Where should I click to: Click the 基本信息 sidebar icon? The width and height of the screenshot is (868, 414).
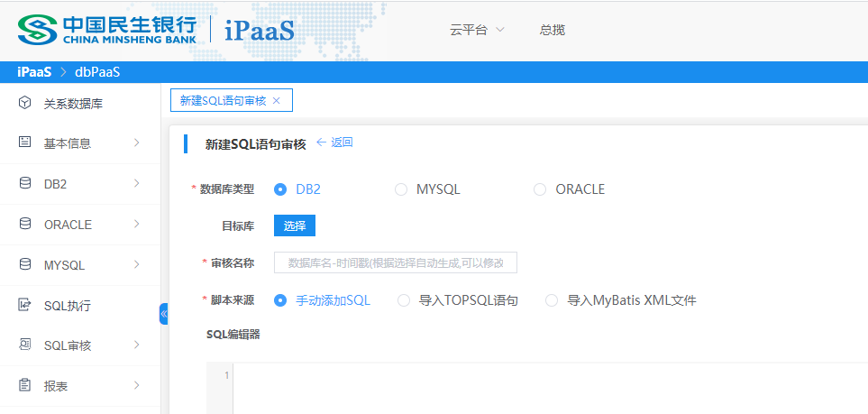pos(24,143)
